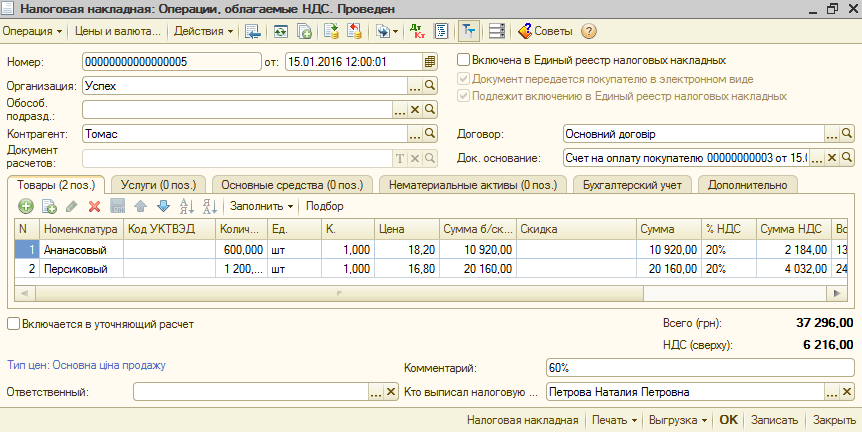The image size is (862, 432).
Task: Switch to the Услуги tab
Action: point(156,185)
